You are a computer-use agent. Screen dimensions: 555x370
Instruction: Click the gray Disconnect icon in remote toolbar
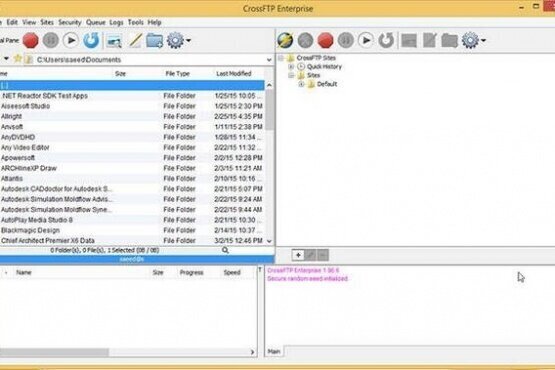[305, 40]
